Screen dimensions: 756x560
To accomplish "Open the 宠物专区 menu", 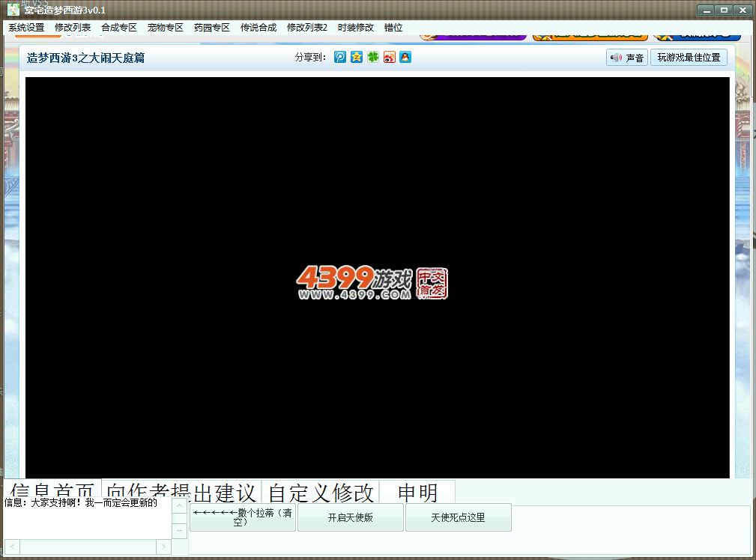I will point(166,28).
